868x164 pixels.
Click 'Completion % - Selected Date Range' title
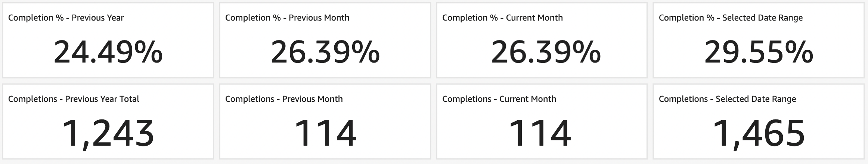pyautogui.click(x=731, y=18)
